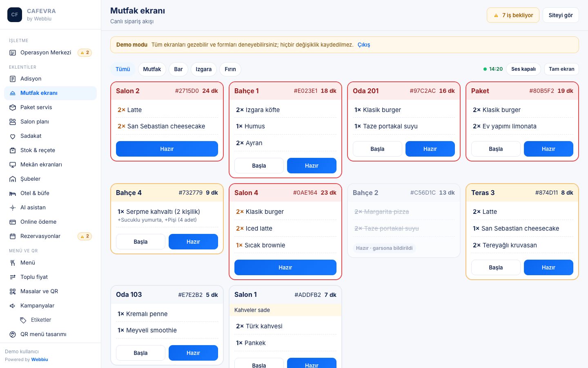This screenshot has height=368, width=588.
Task: Click the Sadakat heart icon
Action: (13, 136)
